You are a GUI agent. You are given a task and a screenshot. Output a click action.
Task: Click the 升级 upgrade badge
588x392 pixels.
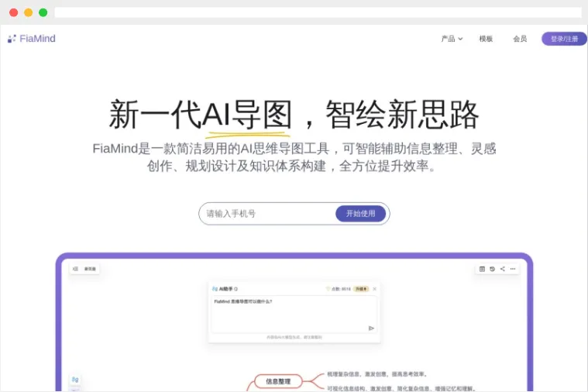(360, 289)
